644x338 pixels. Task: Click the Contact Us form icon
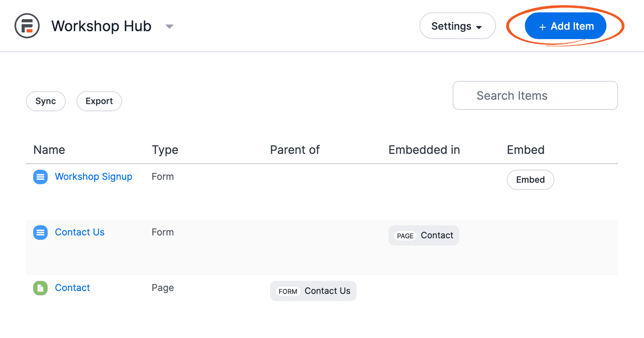click(40, 232)
